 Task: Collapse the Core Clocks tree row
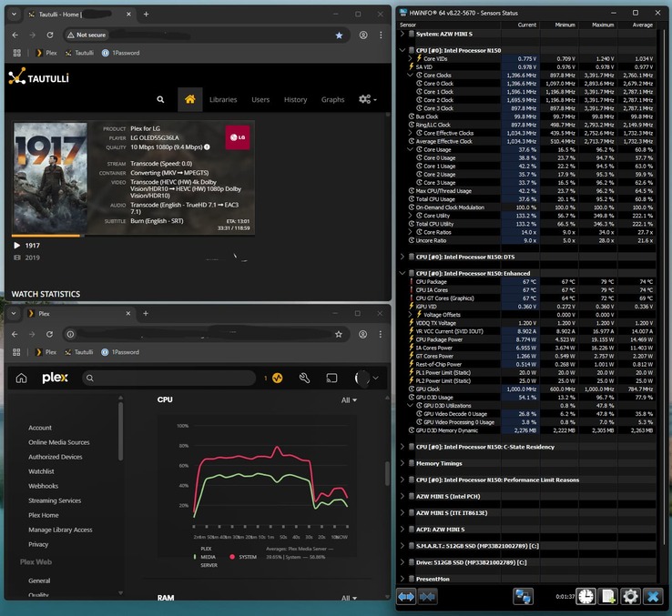[x=411, y=75]
